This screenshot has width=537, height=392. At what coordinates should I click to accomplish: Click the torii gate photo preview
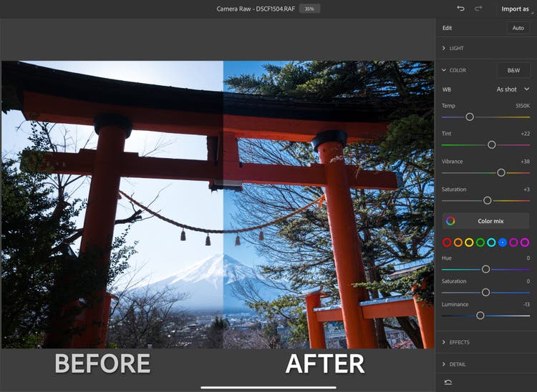[218, 205]
